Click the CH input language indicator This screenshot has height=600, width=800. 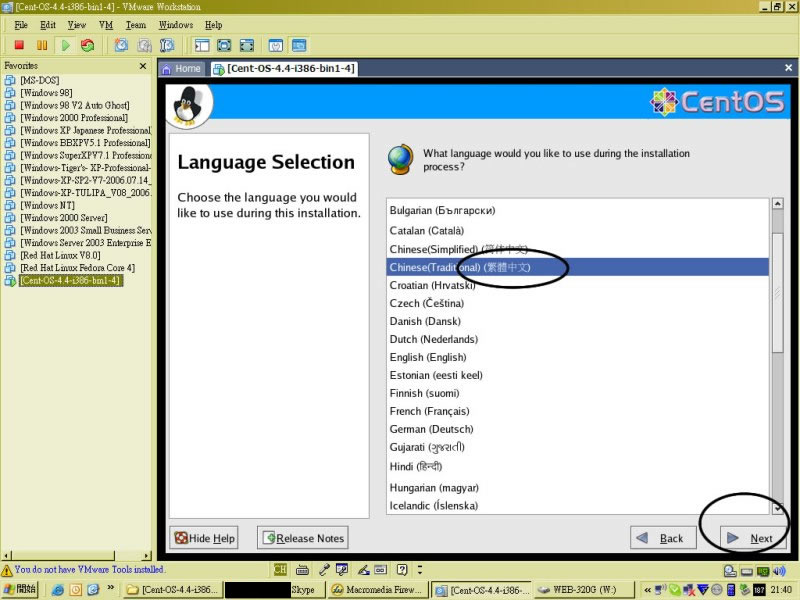click(280, 569)
